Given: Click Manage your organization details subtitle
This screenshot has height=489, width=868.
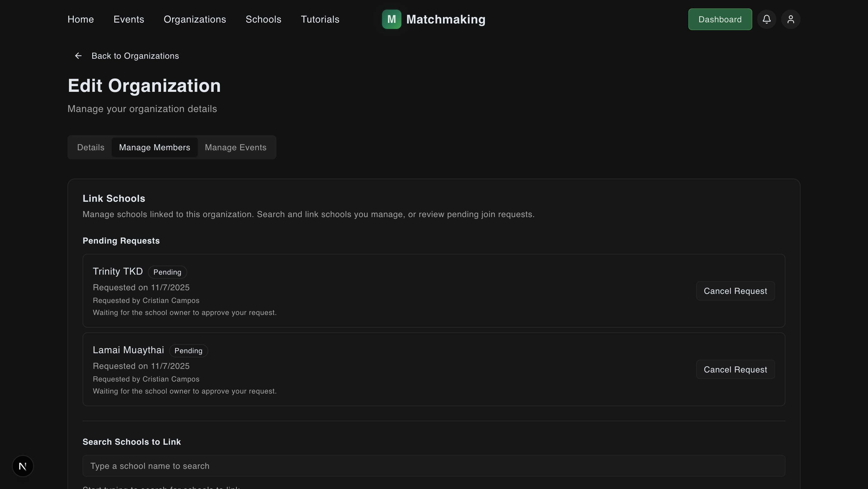Looking at the screenshot, I should click(142, 109).
